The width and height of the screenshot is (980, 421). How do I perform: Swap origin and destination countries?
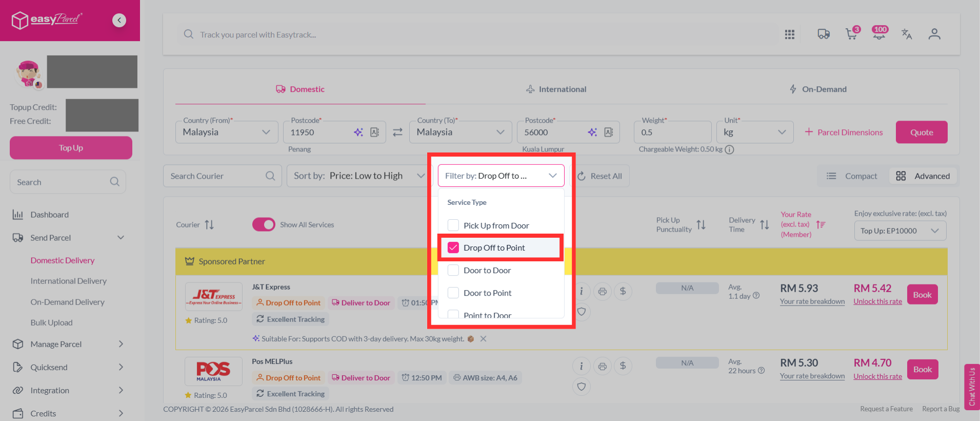(x=397, y=132)
